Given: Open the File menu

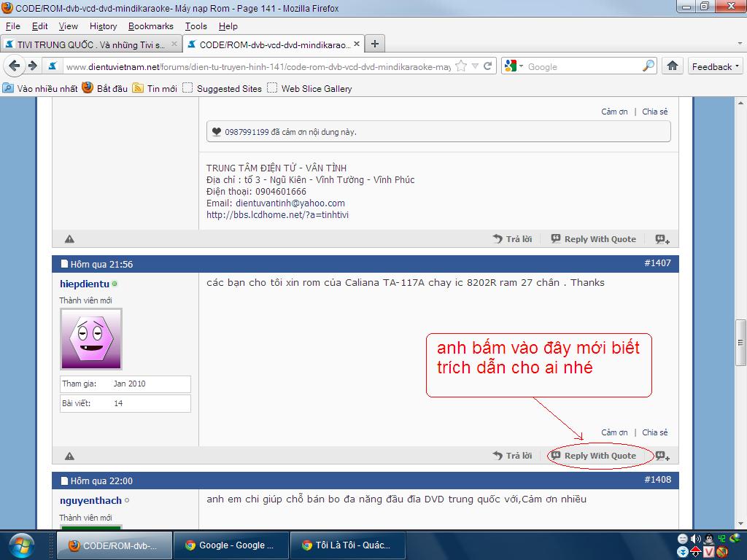Looking at the screenshot, I should click(x=13, y=26).
